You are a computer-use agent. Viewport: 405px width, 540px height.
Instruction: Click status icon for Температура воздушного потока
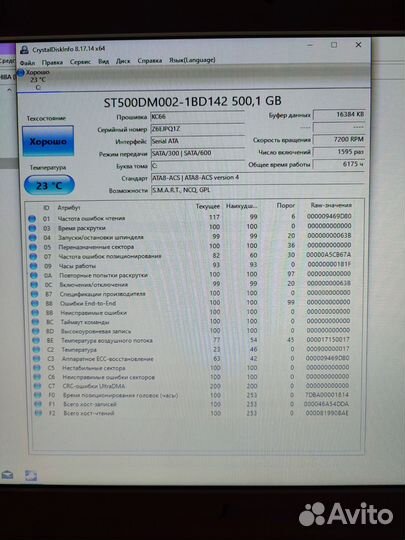(x=36, y=341)
